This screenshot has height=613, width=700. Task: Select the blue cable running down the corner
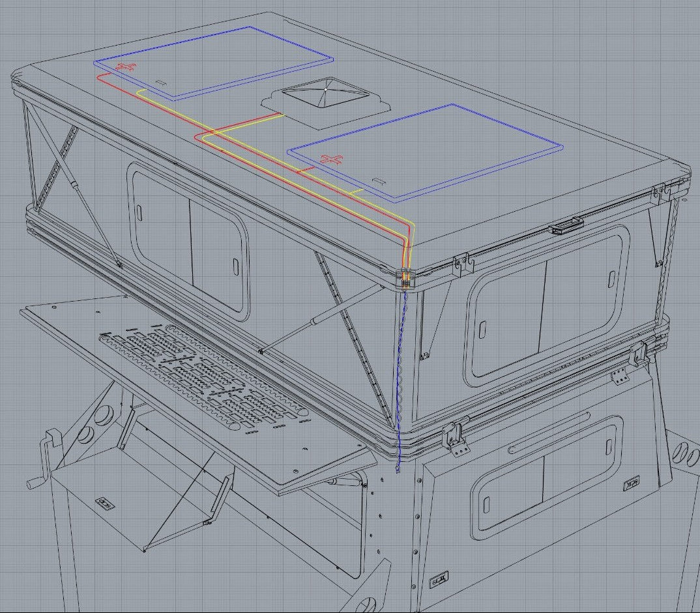coord(400,378)
